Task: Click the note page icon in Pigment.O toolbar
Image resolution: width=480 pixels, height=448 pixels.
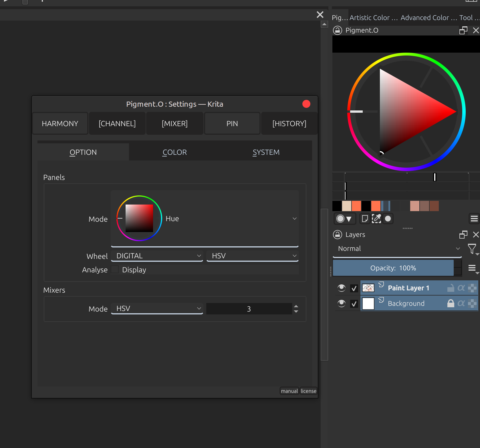Action: [365, 219]
